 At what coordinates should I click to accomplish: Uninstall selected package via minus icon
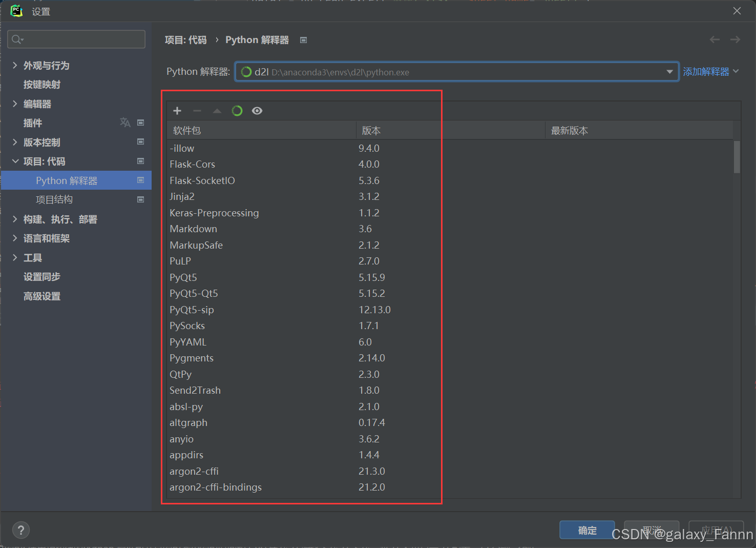coord(197,110)
